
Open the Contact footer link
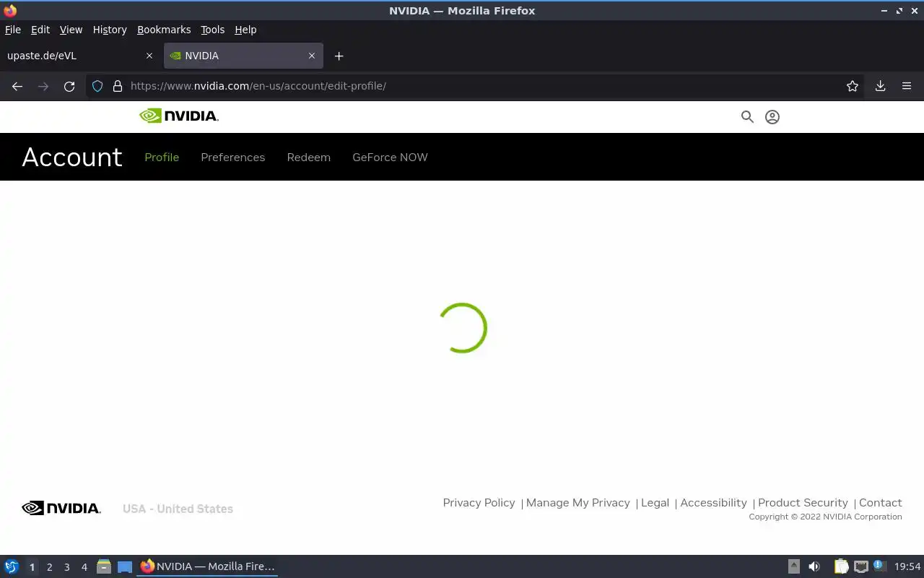[x=881, y=503]
